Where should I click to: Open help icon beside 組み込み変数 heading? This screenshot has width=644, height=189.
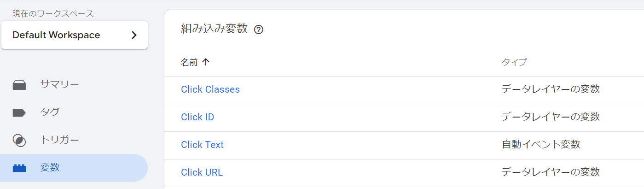click(x=259, y=30)
